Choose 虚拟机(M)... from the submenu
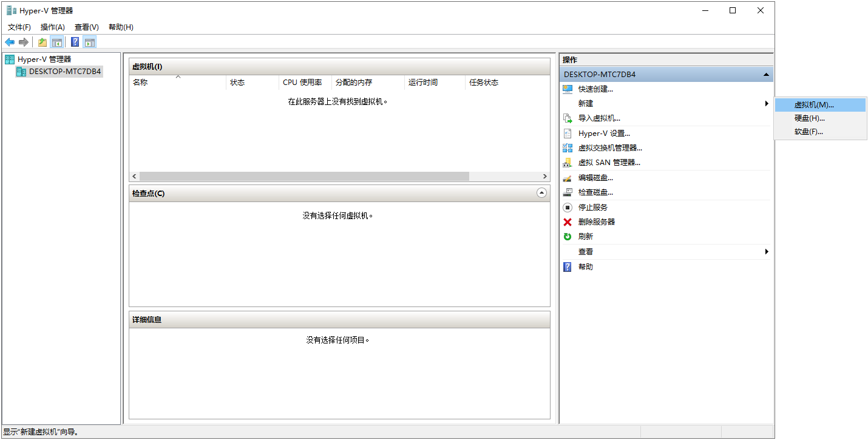The image size is (868, 440). pos(820,105)
